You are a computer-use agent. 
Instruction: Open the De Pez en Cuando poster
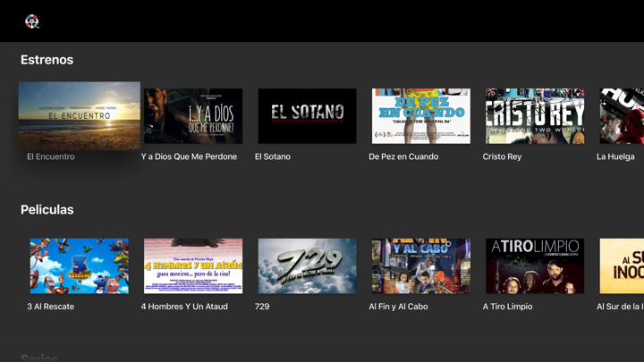click(x=421, y=116)
